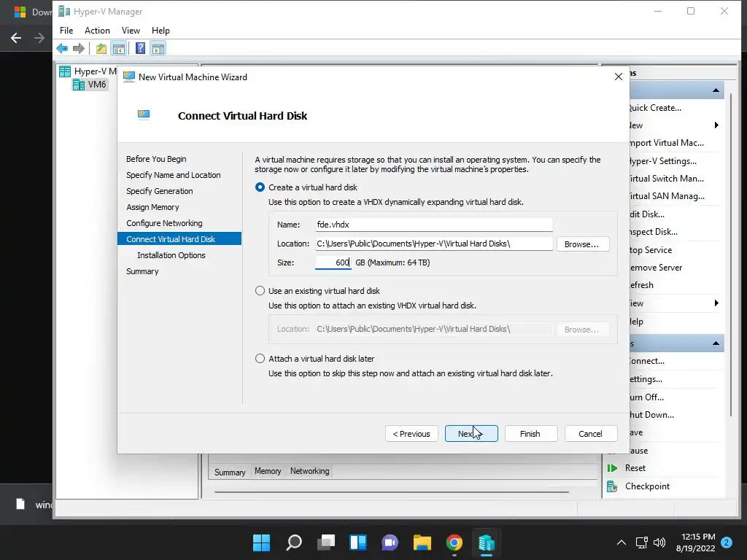Click the Back arrow in Hyper-V toolbar
This screenshot has height=560, width=747.
[62, 48]
